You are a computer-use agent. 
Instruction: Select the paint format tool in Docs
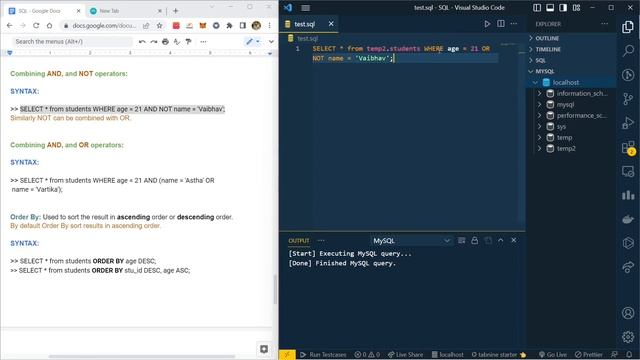189,42
